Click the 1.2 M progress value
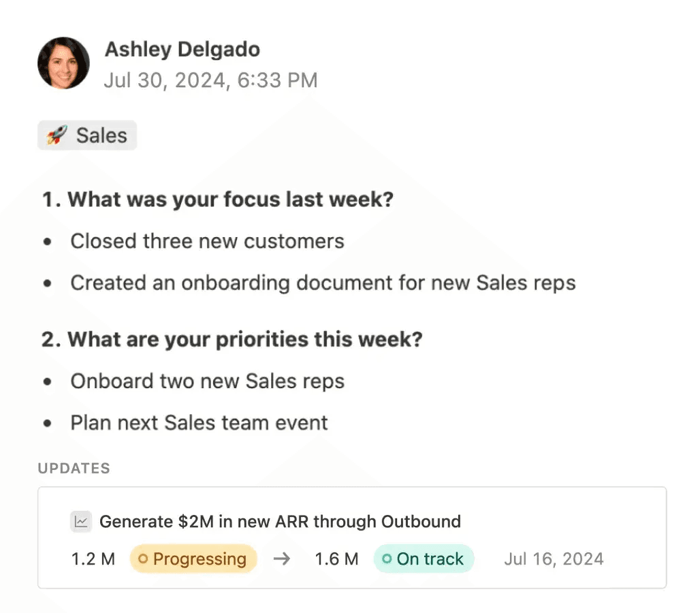 click(x=93, y=559)
